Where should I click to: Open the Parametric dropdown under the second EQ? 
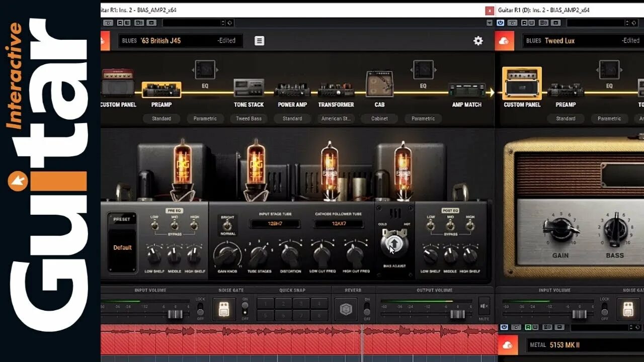pyautogui.click(x=423, y=119)
